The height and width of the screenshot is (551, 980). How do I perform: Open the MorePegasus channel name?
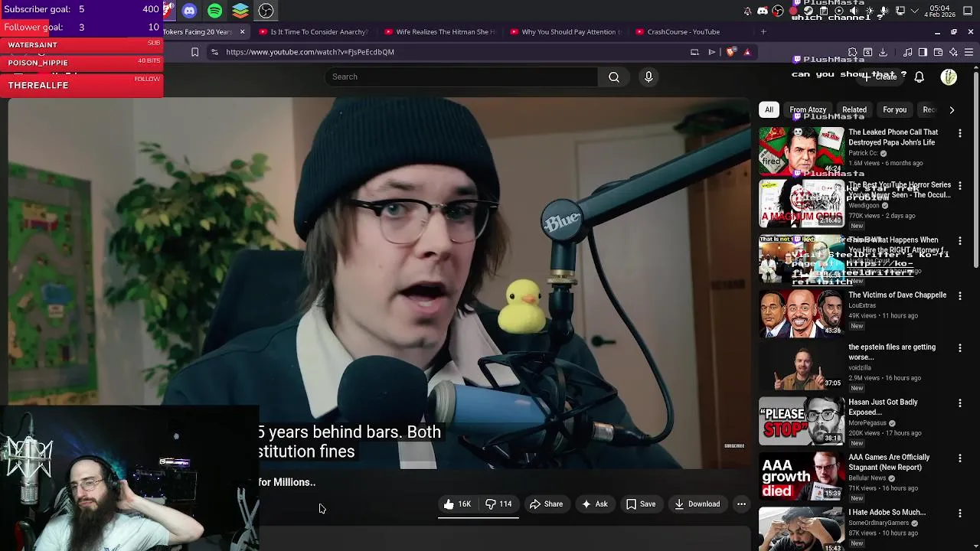coord(867,423)
